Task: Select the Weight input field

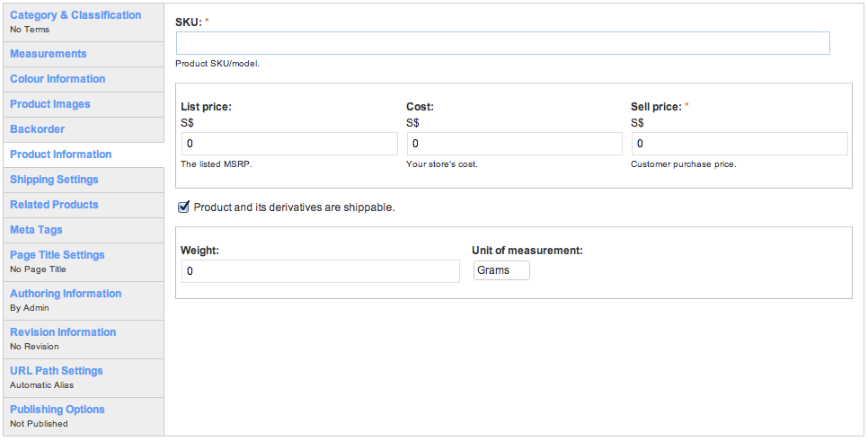Action: 321,271
